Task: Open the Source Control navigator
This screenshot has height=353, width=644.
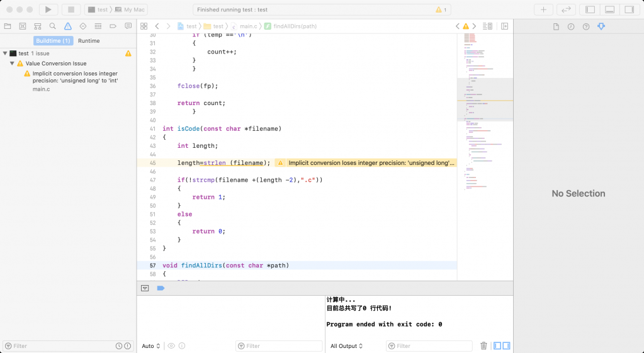Action: pos(23,26)
